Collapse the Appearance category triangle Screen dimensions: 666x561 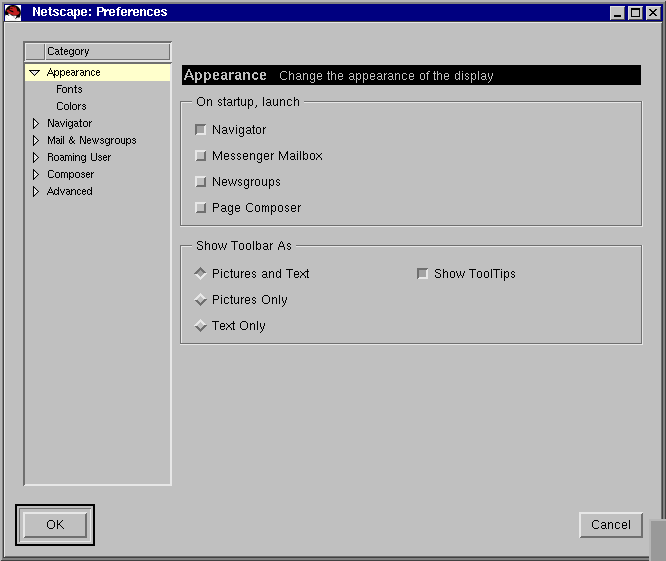coord(35,73)
